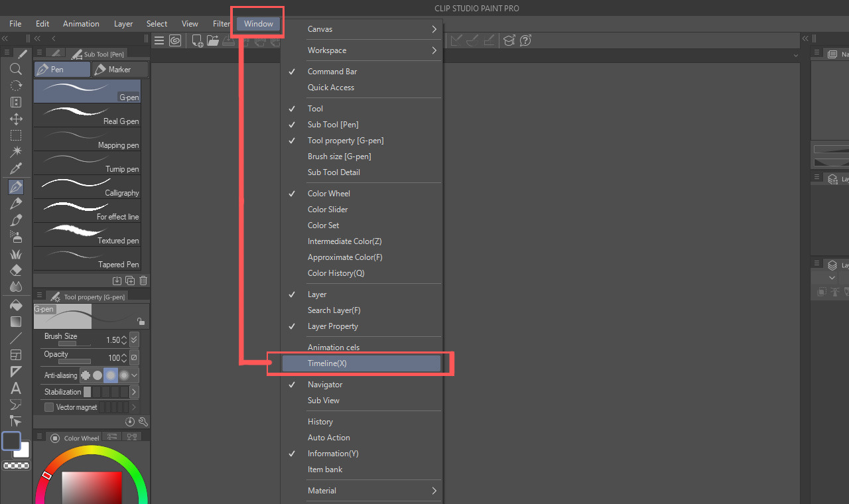The width and height of the screenshot is (849, 504).
Task: Open Clip Studio launcher icon in command bar
Action: point(175,40)
